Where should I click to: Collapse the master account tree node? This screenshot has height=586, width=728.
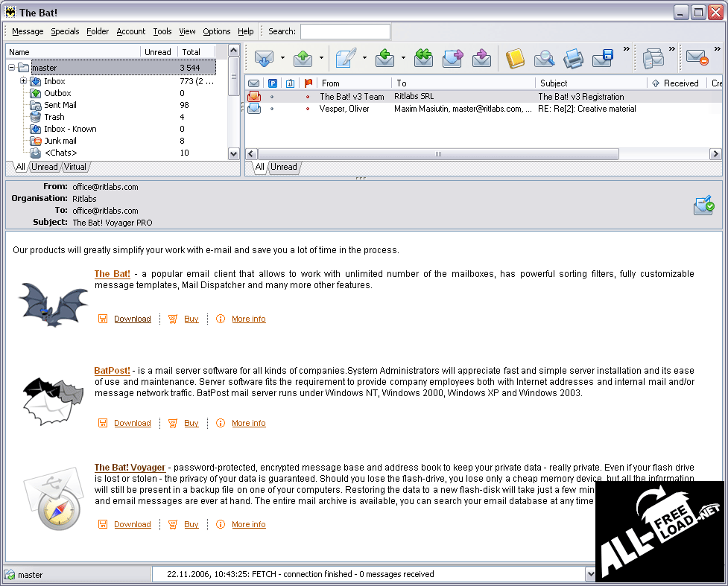pyautogui.click(x=12, y=68)
